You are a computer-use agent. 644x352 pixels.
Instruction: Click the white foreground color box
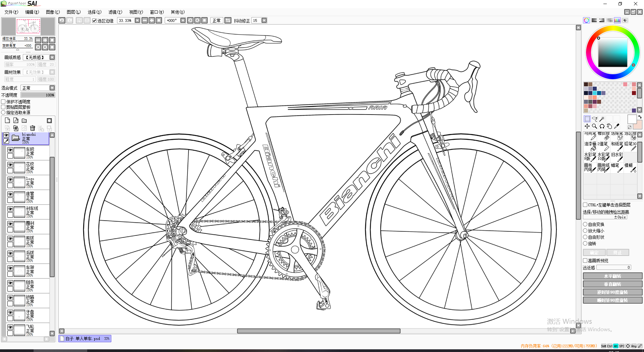click(632, 119)
